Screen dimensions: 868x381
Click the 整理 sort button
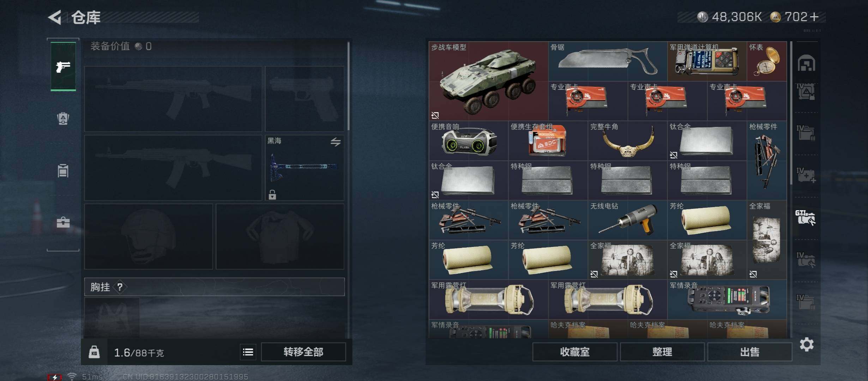662,352
